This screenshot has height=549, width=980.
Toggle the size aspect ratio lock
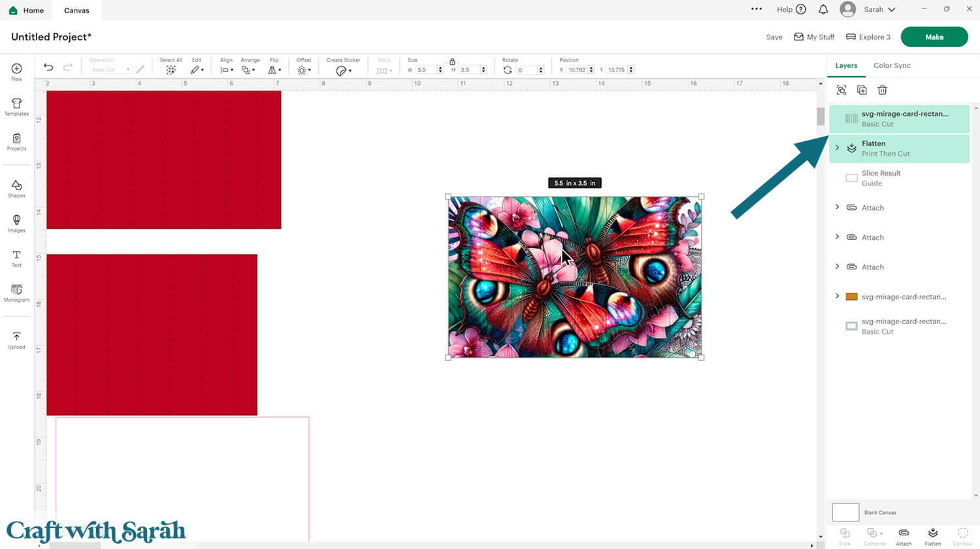point(452,61)
